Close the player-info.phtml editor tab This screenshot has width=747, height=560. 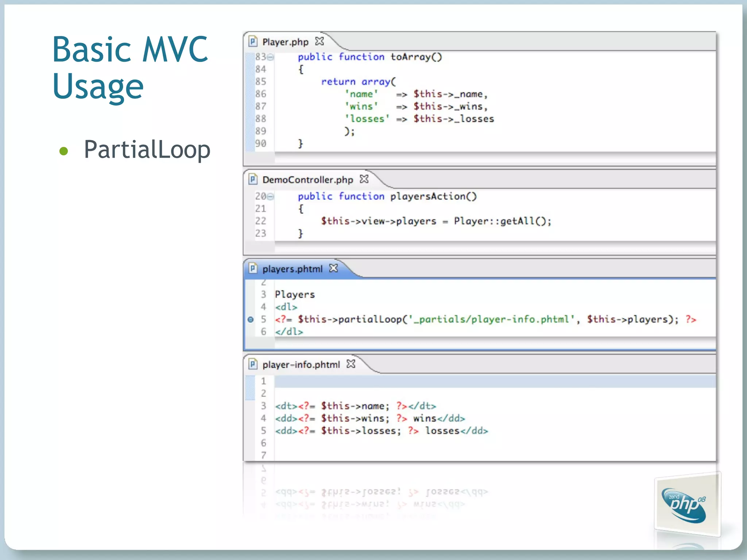(351, 364)
